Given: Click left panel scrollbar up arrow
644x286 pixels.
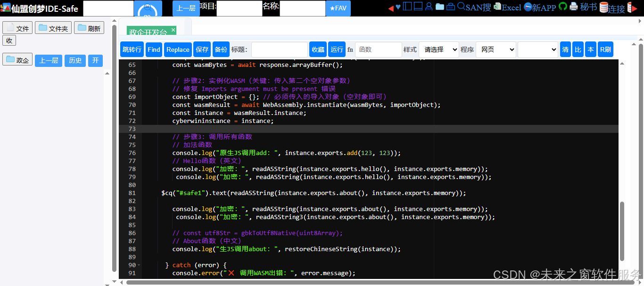Looking at the screenshot, I should (114, 20).
